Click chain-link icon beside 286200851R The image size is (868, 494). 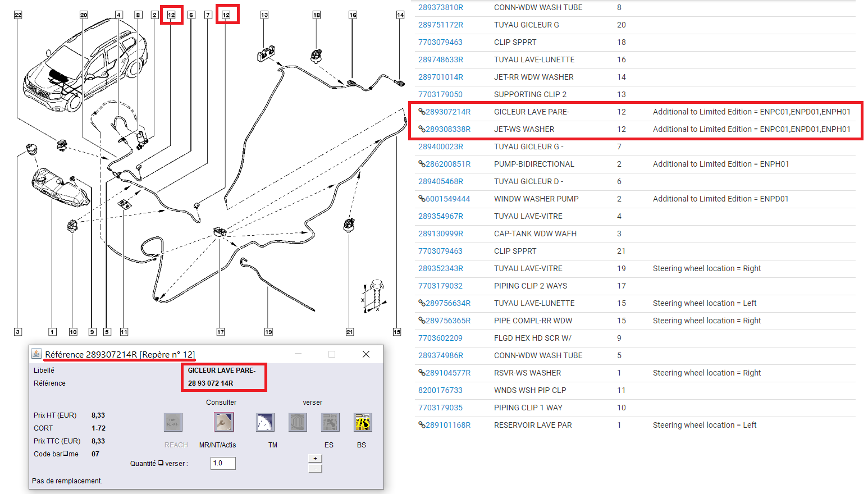(422, 164)
